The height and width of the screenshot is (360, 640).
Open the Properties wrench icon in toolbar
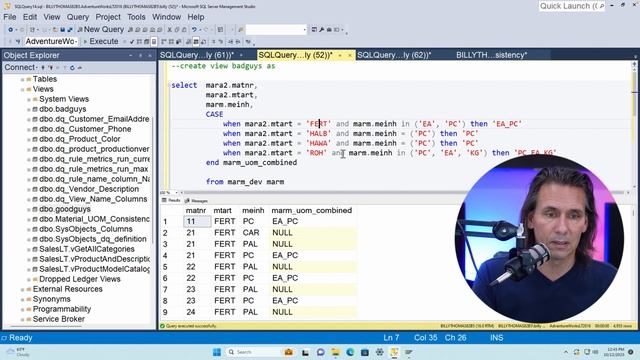[322, 29]
